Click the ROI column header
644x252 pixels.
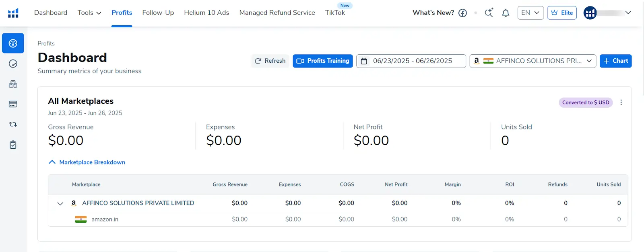(x=510, y=184)
